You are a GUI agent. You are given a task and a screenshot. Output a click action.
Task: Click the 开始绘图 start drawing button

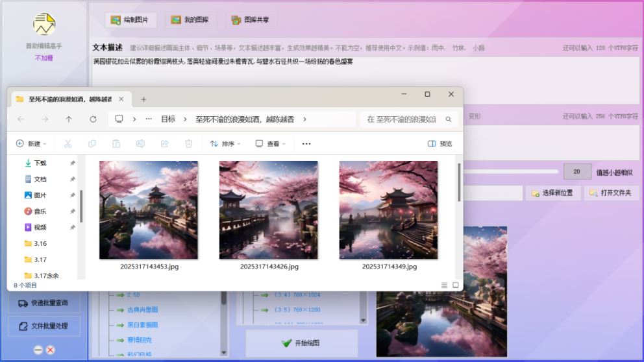pos(301,343)
